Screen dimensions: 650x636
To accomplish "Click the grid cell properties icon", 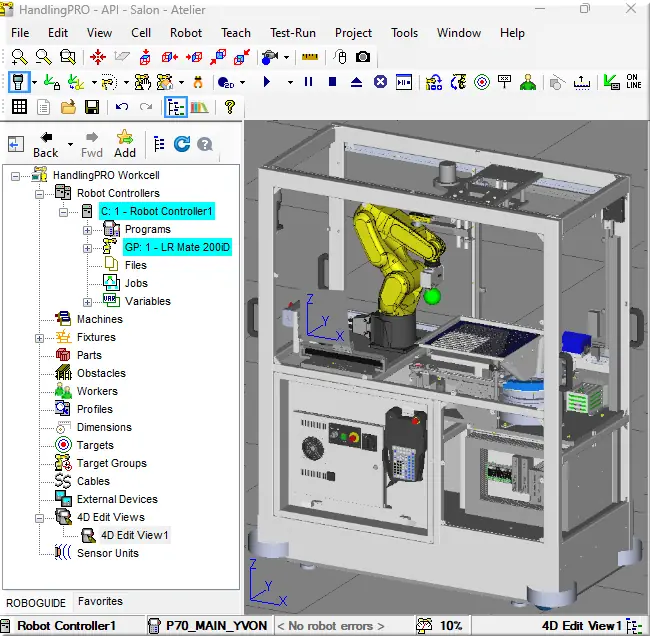I will pos(19,107).
